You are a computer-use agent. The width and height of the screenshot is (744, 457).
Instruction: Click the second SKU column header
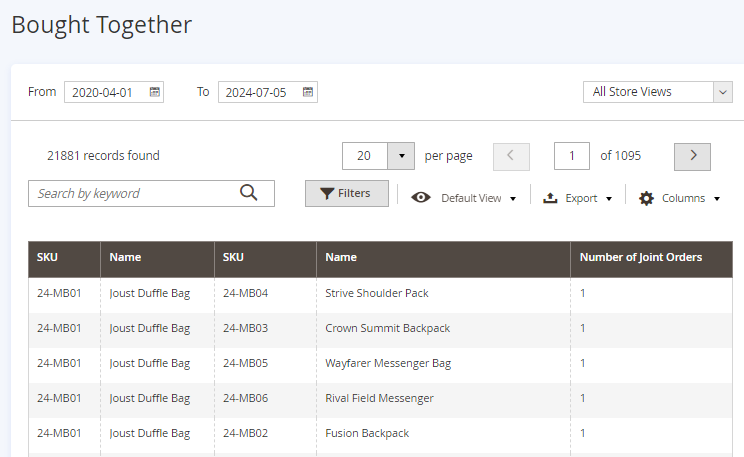265,259
